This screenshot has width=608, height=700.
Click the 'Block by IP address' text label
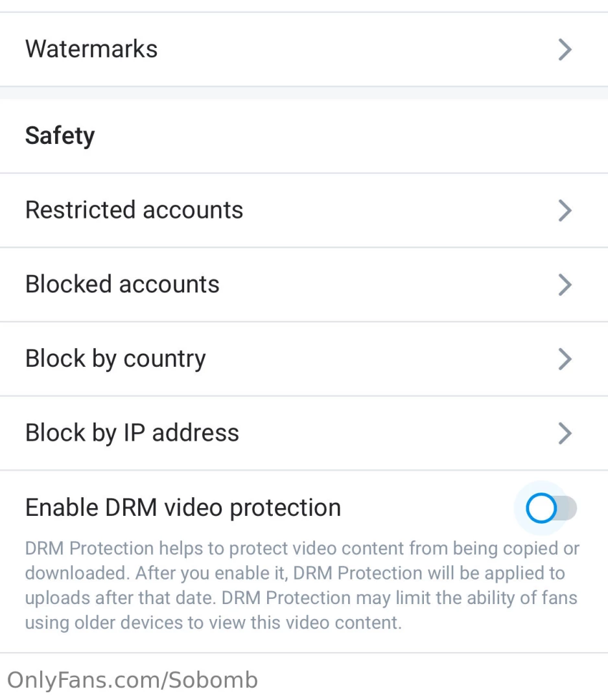pos(132,433)
